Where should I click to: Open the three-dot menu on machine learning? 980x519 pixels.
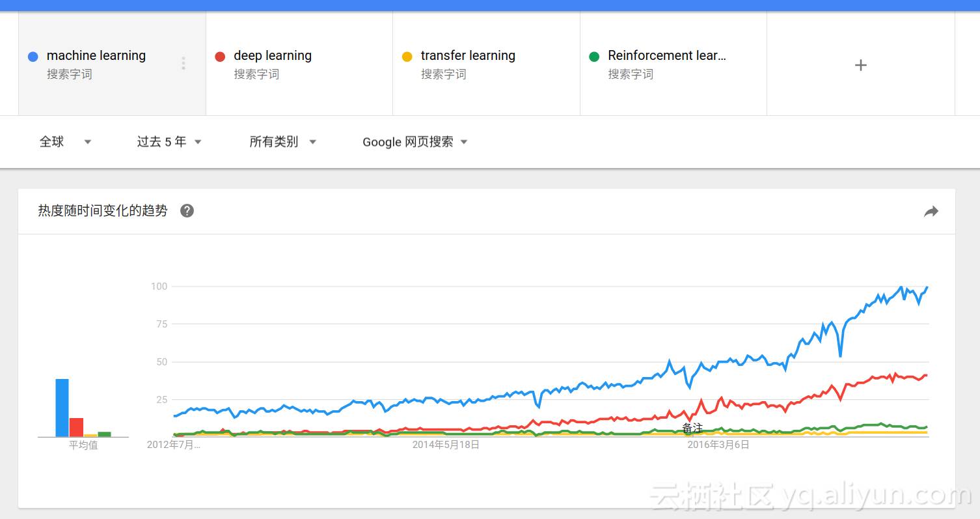point(184,63)
